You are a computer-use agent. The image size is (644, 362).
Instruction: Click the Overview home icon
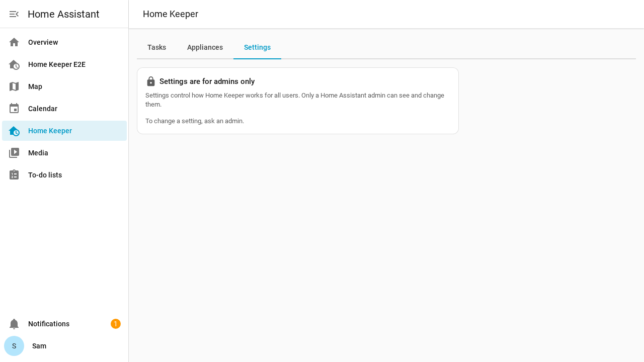(14, 42)
